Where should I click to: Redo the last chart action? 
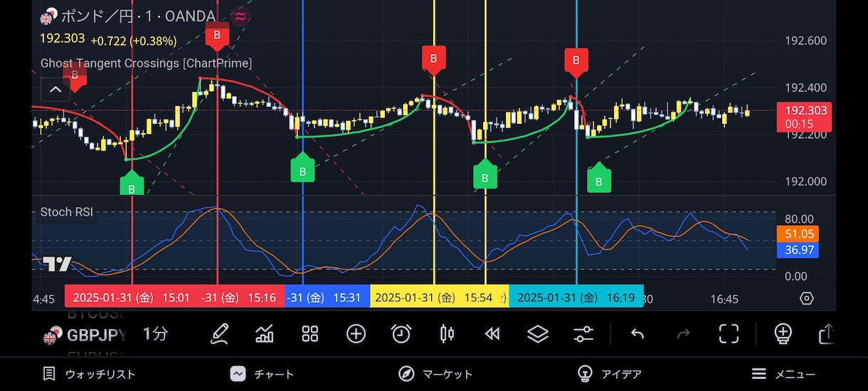pos(683,333)
